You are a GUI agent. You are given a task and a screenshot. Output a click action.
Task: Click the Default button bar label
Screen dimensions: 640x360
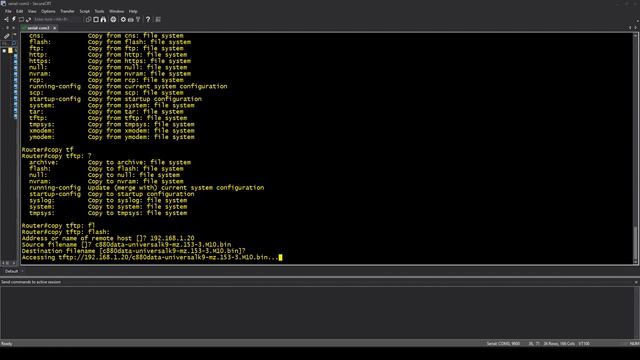point(11,271)
